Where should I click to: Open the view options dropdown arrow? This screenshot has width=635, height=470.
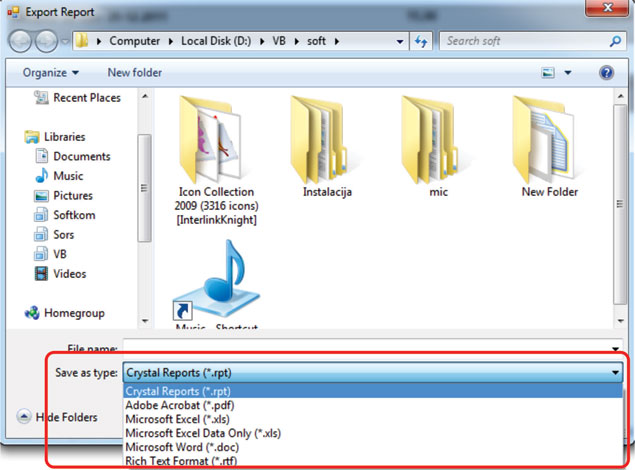point(568,73)
